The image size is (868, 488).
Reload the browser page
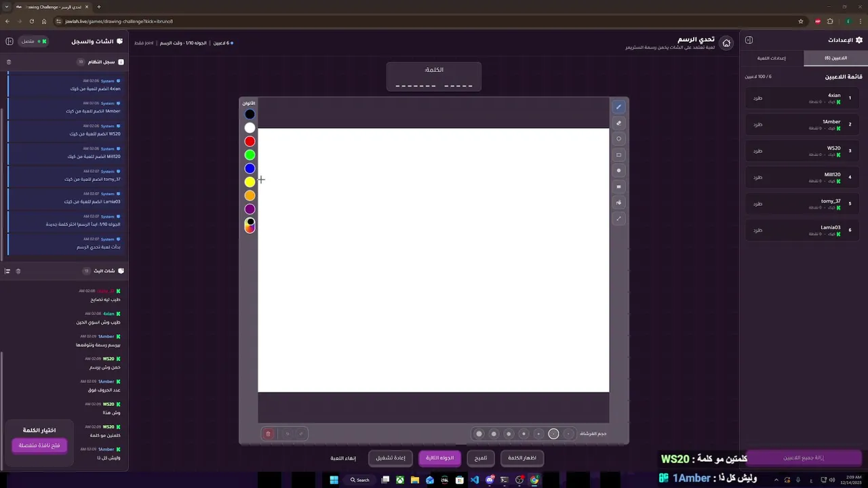click(x=31, y=21)
